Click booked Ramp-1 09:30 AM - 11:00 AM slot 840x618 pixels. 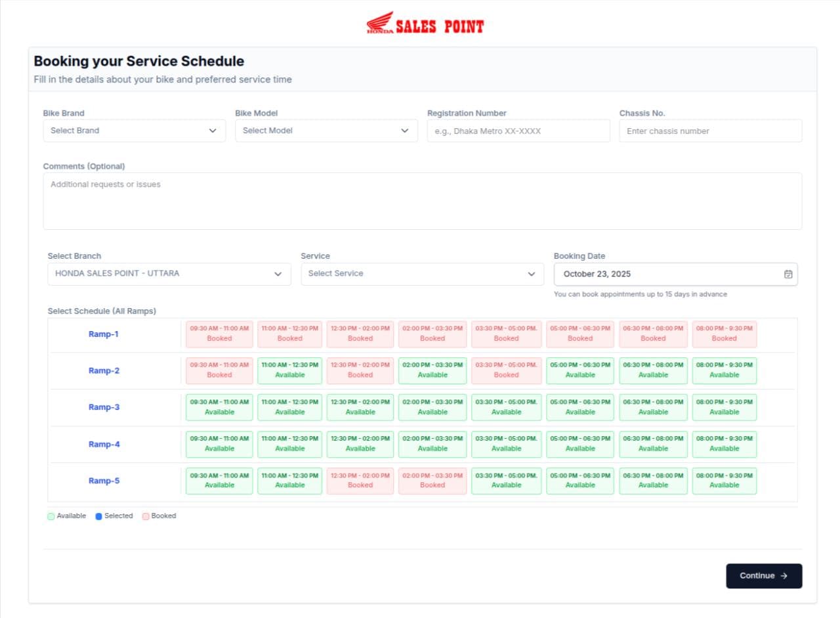tap(219, 334)
